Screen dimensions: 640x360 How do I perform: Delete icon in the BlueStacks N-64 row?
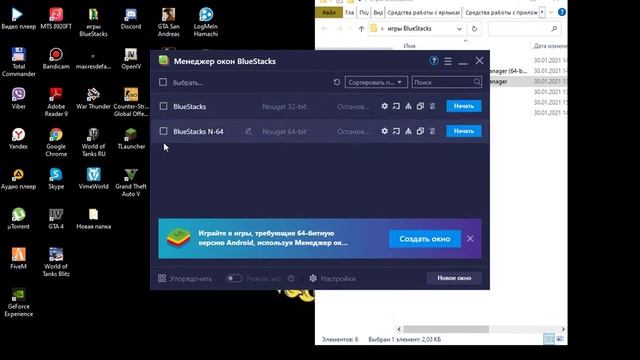pos(432,131)
